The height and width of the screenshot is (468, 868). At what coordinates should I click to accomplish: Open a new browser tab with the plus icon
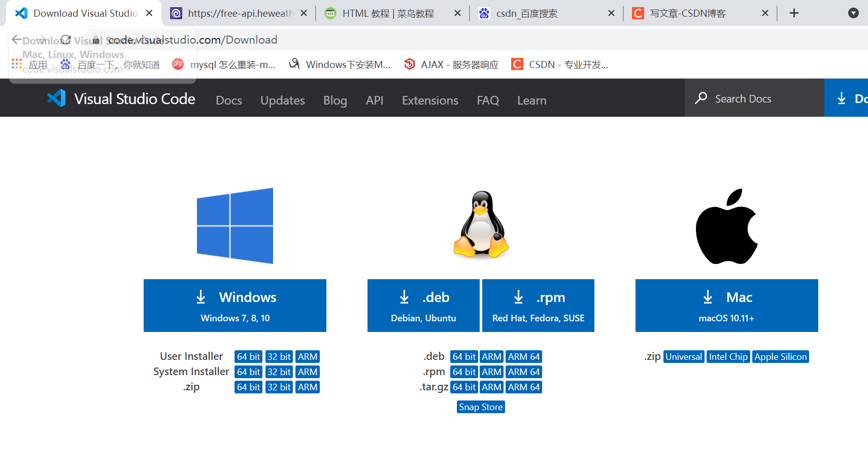794,13
